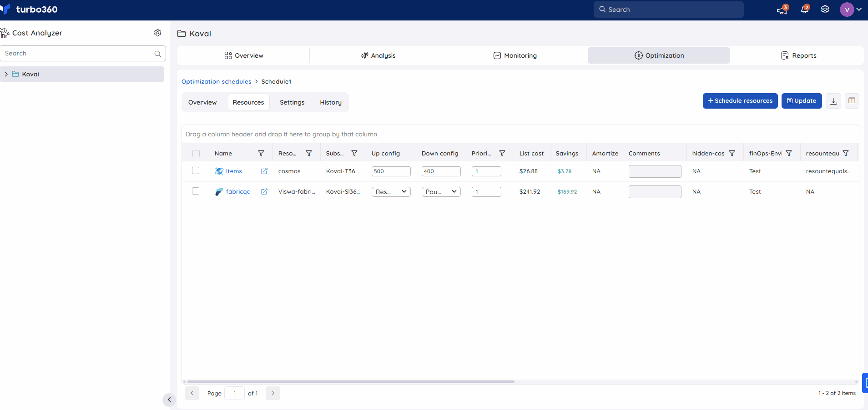Click the horizontal table scrollbar
This screenshot has width=868, height=410.
coord(351,382)
